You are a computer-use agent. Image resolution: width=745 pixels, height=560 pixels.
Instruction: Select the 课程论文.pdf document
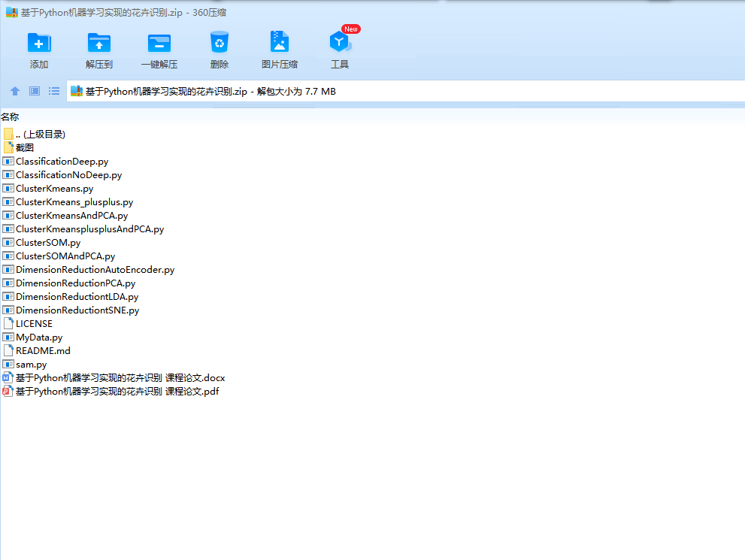coord(111,392)
